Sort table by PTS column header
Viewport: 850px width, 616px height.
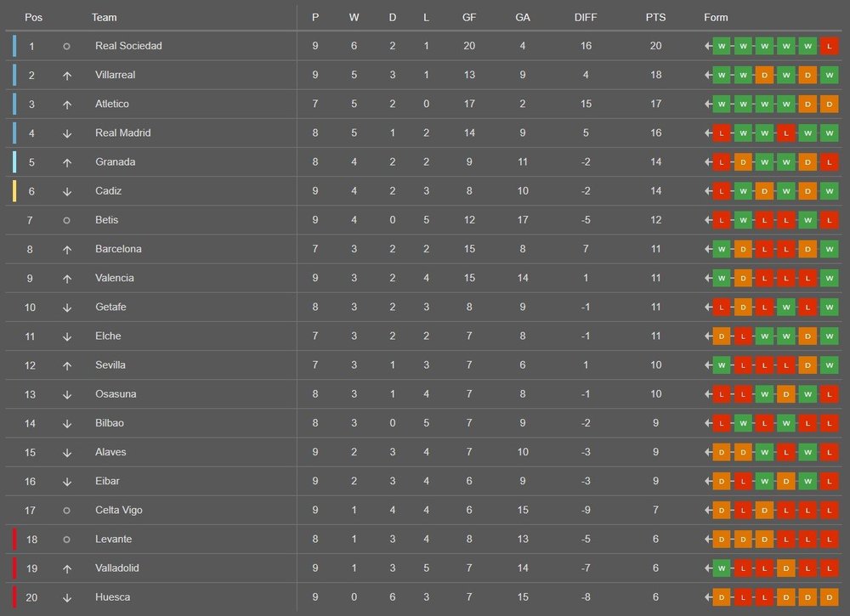[x=655, y=18]
